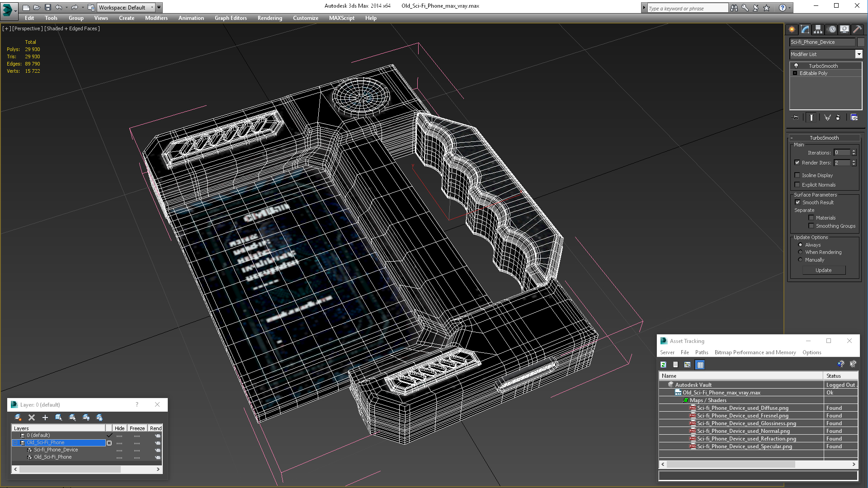Click Make Unique icon below modifier stack
This screenshot has width=868, height=488.
point(827,117)
